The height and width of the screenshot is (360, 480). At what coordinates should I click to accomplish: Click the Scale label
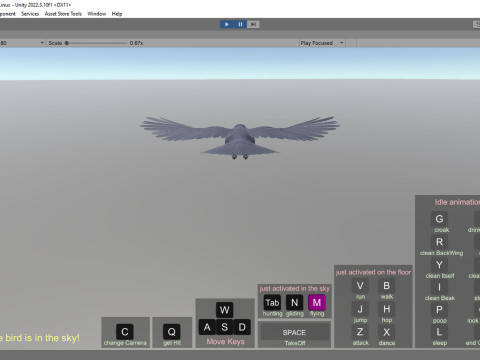tap(55, 43)
